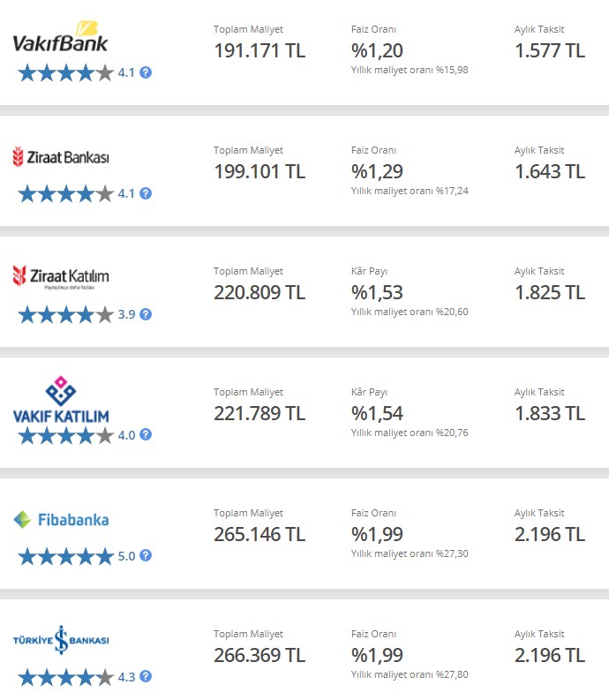This screenshot has height=700, width=609.
Task: Select the Ziraat Bankası logo
Action: click(61, 157)
